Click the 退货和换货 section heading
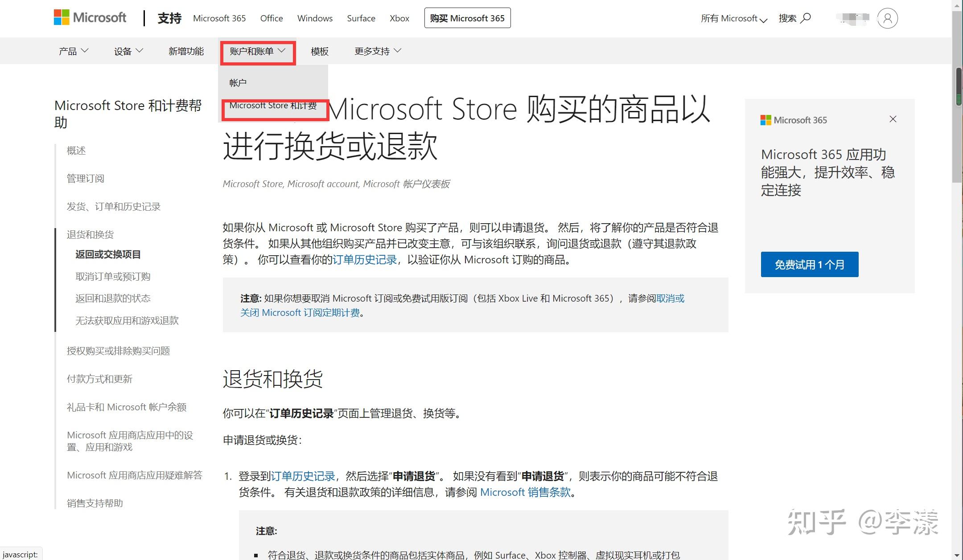This screenshot has height=560, width=963. click(x=273, y=379)
